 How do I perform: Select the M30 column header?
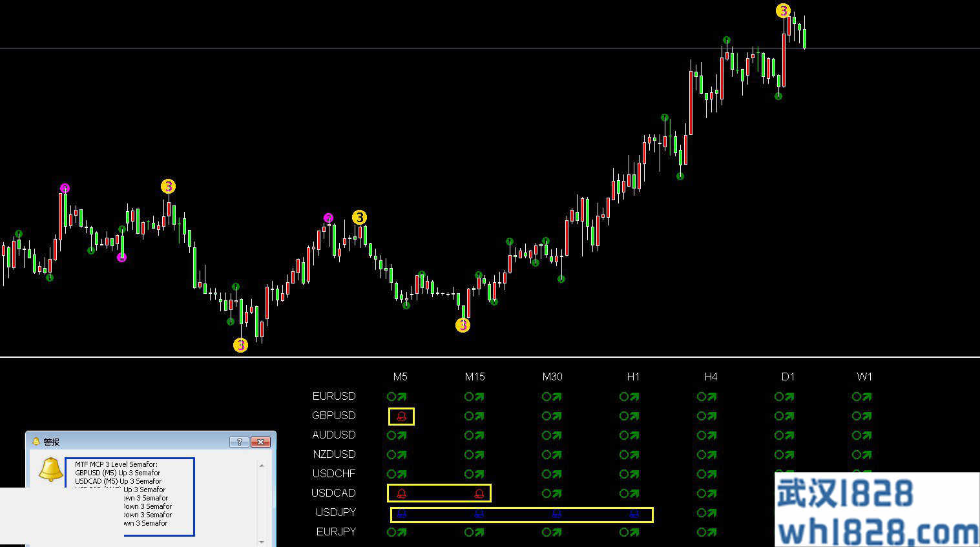[x=552, y=377]
